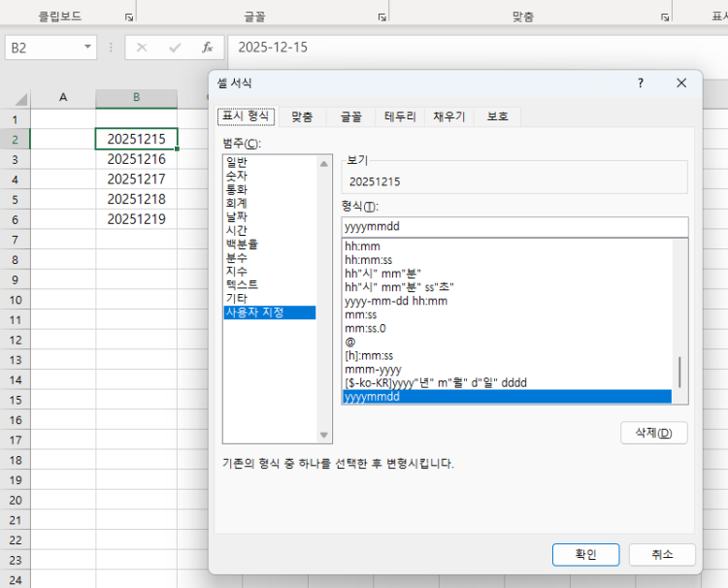Close the 셀 서식 dialog
Viewport: 728px width, 588px height.
[681, 83]
